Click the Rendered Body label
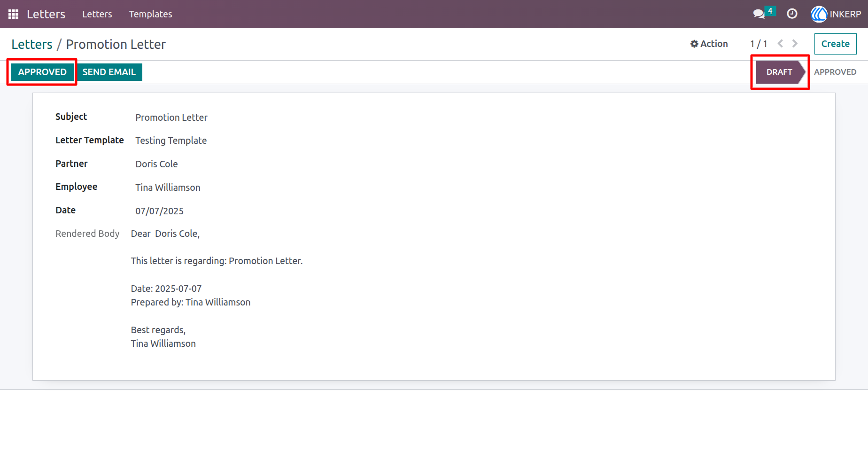 (87, 234)
